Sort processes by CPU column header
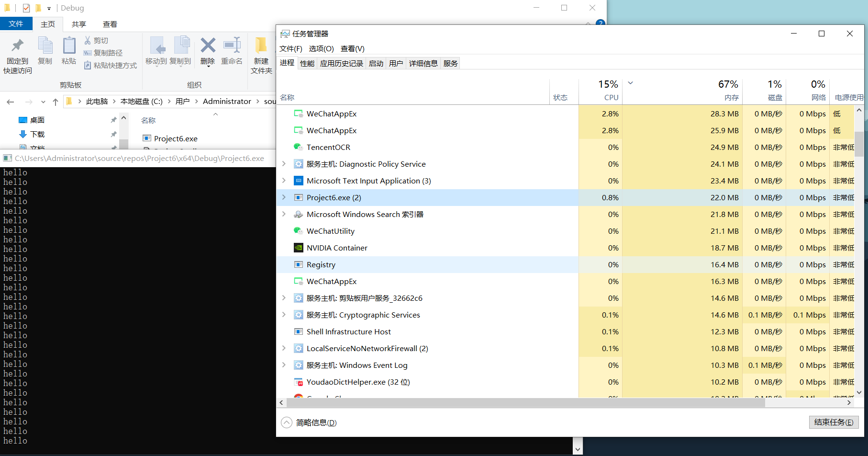This screenshot has width=868, height=456. point(601,91)
